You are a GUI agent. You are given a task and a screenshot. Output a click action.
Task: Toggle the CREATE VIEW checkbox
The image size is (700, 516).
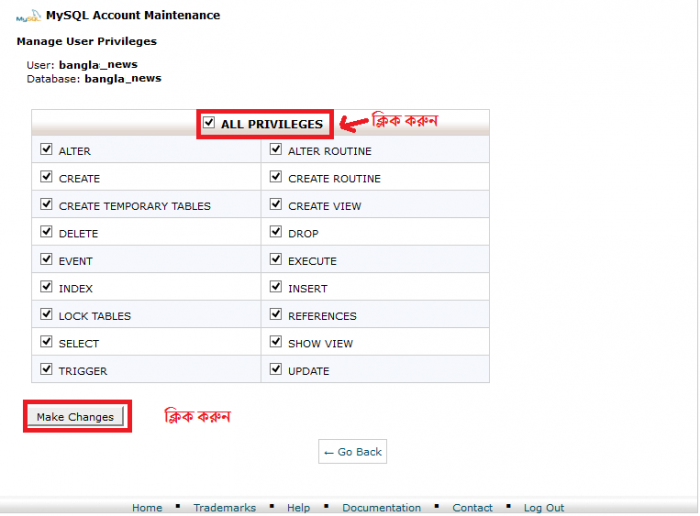(276, 204)
